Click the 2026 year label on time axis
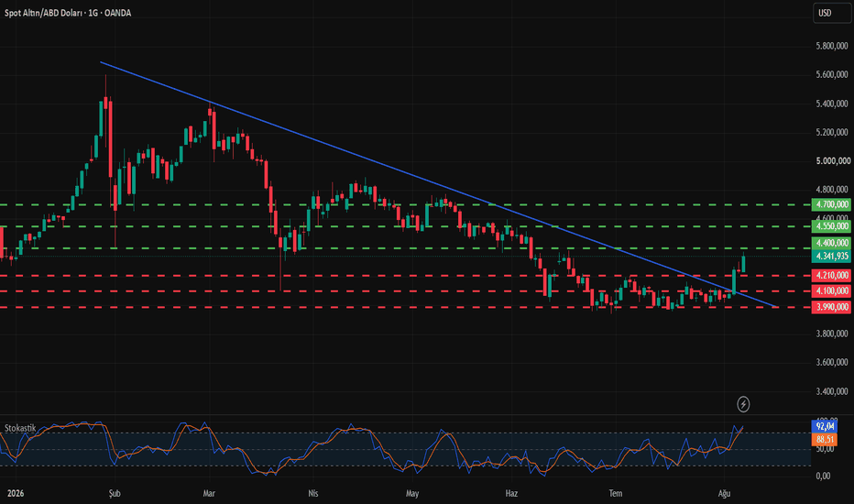 tap(16, 494)
